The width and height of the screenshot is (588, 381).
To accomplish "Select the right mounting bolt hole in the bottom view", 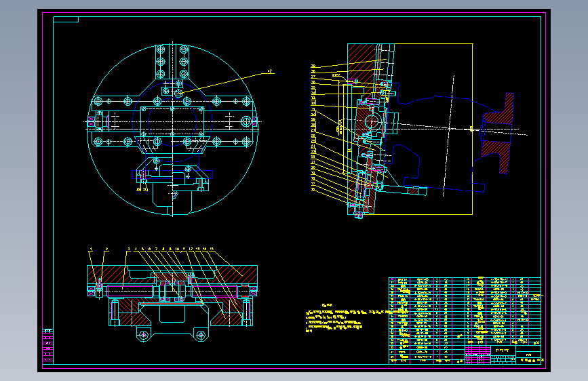I will [x=201, y=335].
